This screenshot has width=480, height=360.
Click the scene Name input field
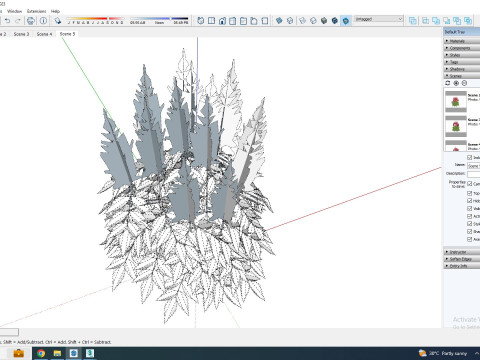tap(473, 166)
